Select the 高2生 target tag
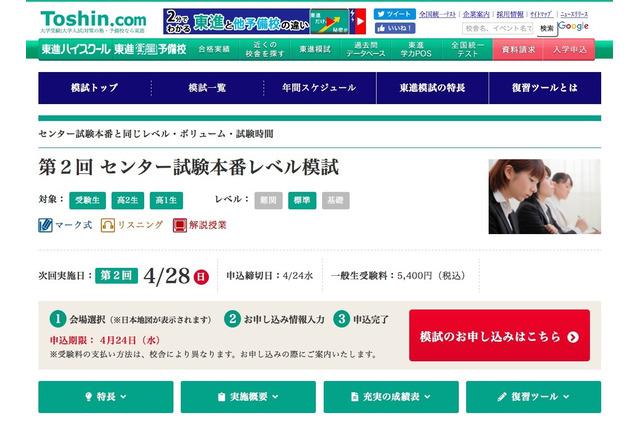Viewport: 640px width, 426px height. click(127, 200)
